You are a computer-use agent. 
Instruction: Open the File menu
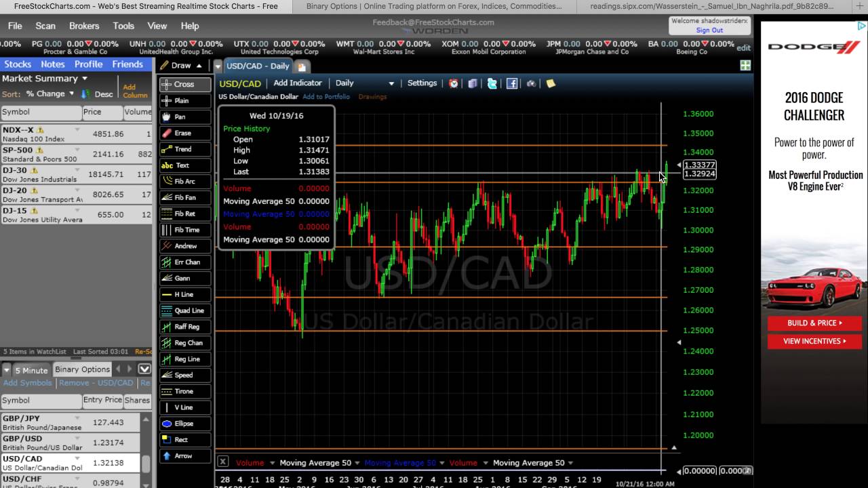[15, 26]
